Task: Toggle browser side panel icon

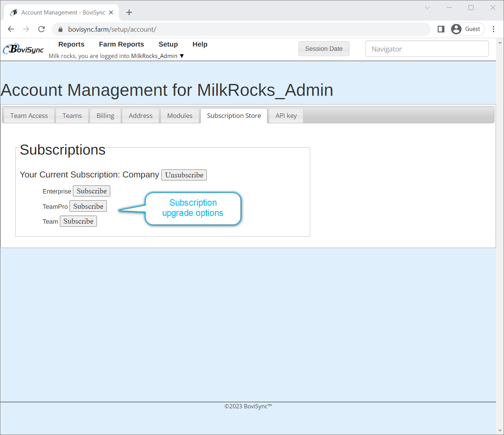Action: click(441, 29)
